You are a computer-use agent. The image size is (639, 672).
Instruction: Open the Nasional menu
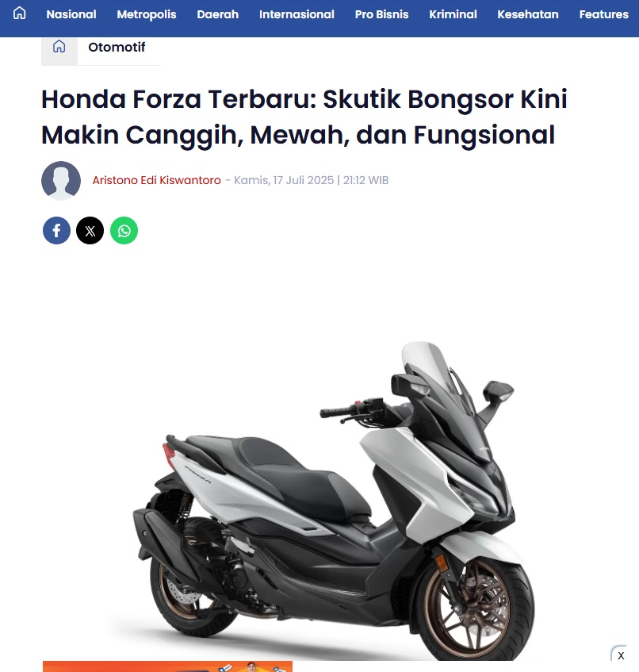pyautogui.click(x=71, y=14)
